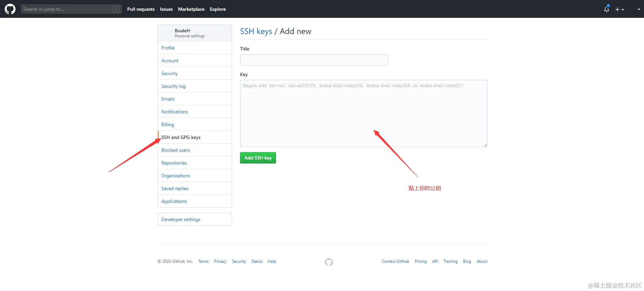Click the © 2020 GitHub, Inc. text

[175, 261]
